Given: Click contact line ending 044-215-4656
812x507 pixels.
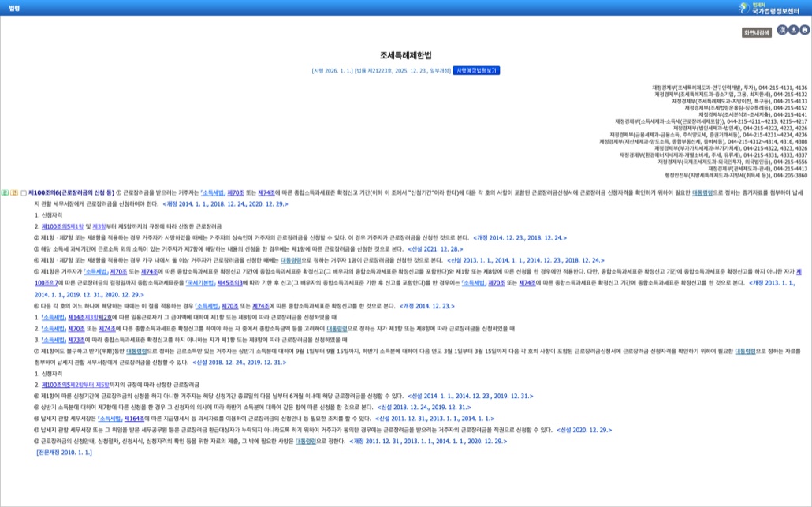Looking at the screenshot, I should [x=732, y=162].
